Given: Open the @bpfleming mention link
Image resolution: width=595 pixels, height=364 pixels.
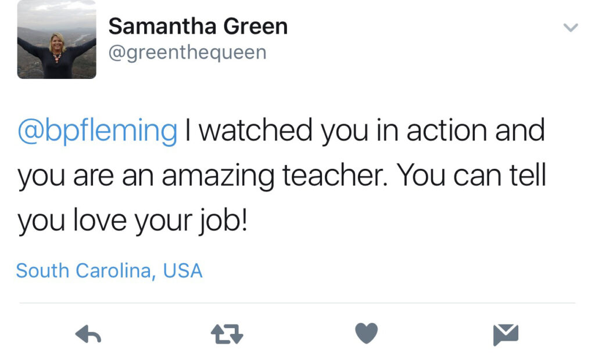Looking at the screenshot, I should tap(98, 131).
